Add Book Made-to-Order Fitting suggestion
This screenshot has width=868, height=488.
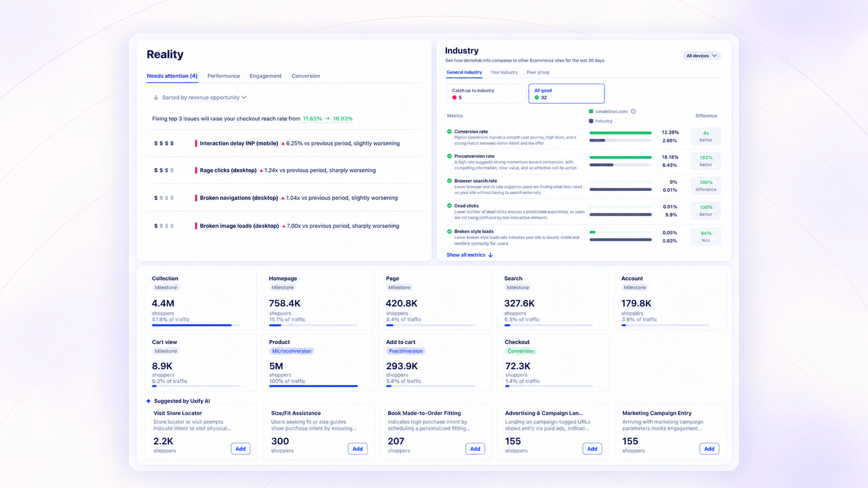(x=475, y=449)
